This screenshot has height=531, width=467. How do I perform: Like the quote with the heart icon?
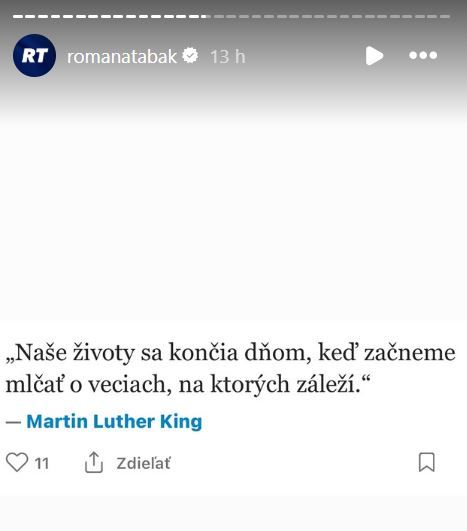[x=17, y=462]
